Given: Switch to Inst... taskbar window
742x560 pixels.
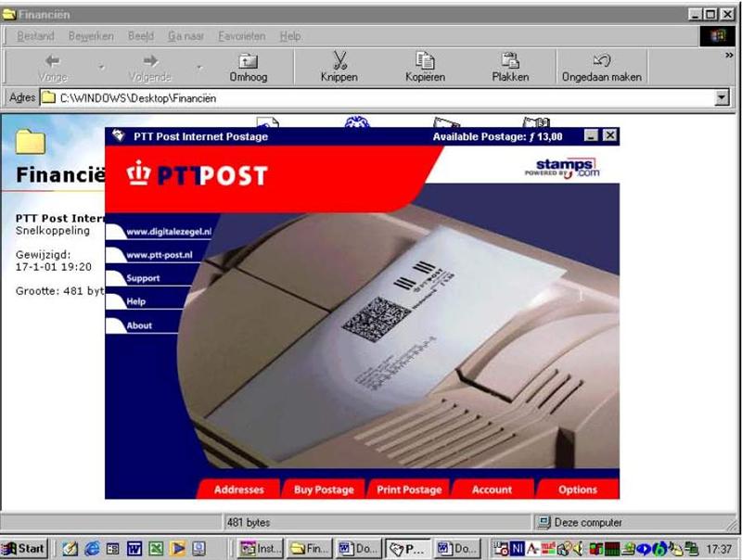Looking at the screenshot, I should (x=261, y=549).
